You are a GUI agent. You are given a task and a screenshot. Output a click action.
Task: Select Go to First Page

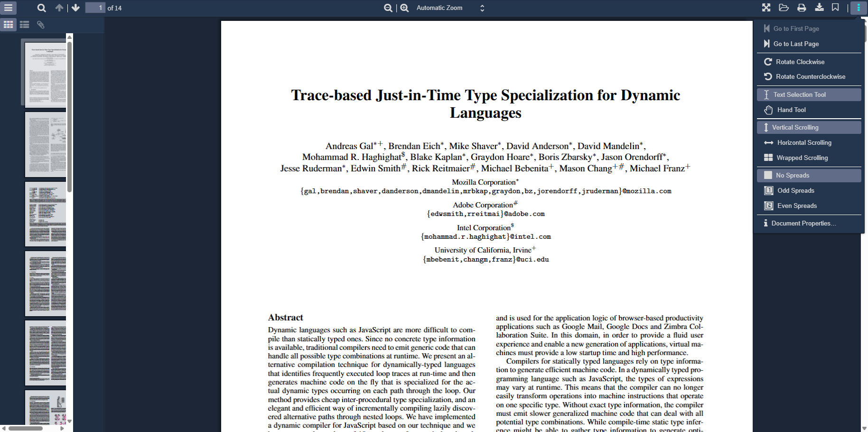click(809, 28)
